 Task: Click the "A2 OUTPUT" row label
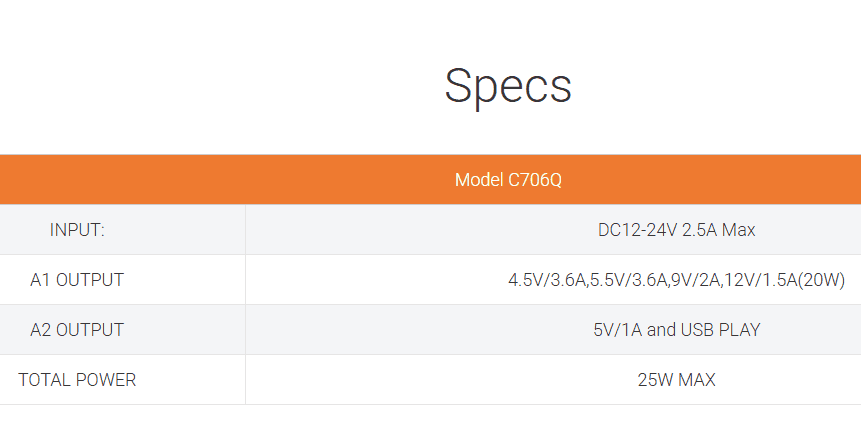(77, 330)
